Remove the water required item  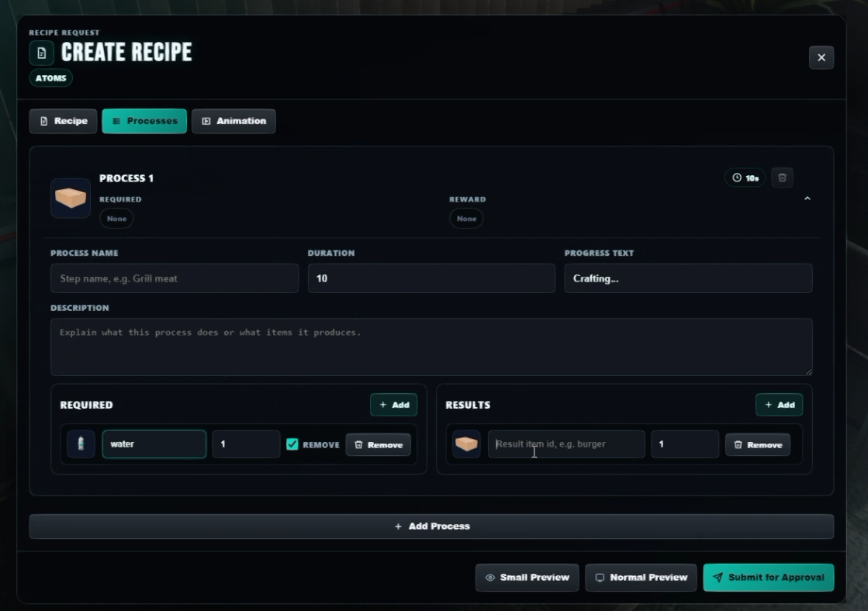(378, 444)
